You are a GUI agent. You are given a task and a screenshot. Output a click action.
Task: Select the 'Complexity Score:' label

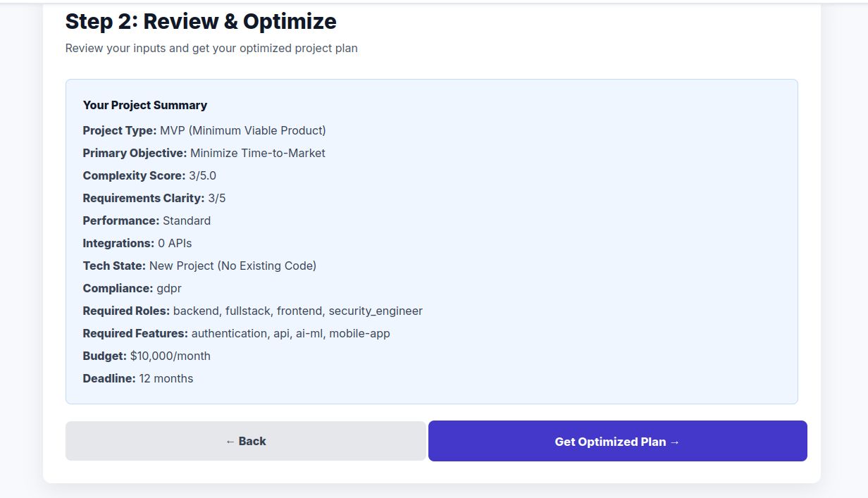tap(134, 175)
